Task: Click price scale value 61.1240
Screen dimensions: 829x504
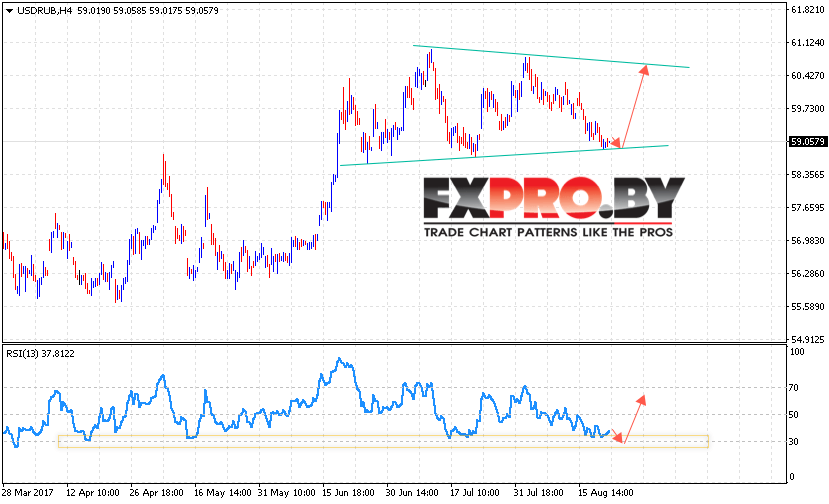Action: [807, 42]
